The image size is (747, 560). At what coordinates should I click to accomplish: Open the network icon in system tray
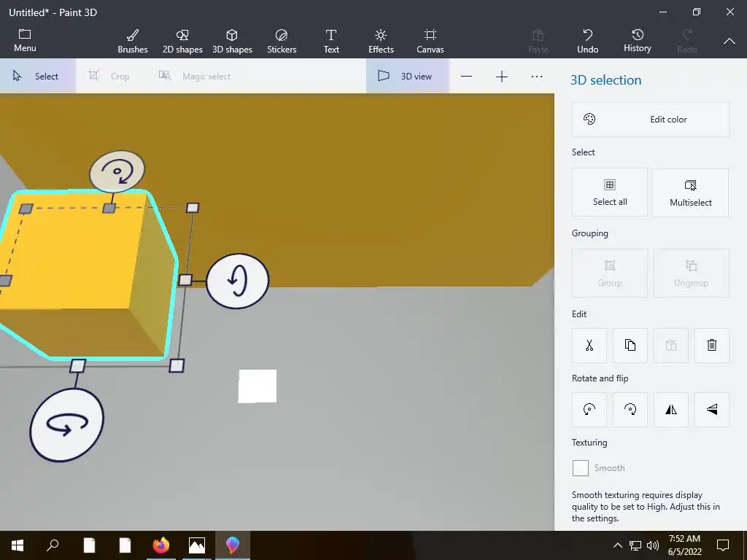point(635,545)
